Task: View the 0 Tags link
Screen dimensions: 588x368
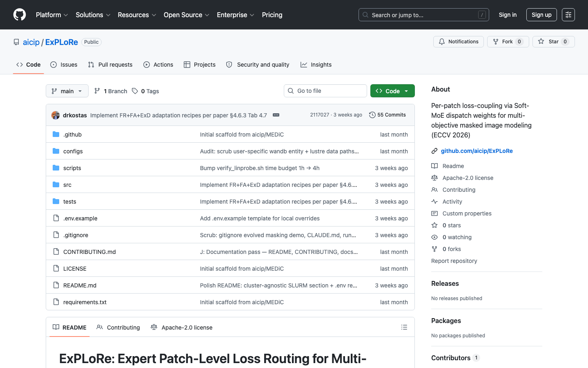Action: click(x=145, y=91)
